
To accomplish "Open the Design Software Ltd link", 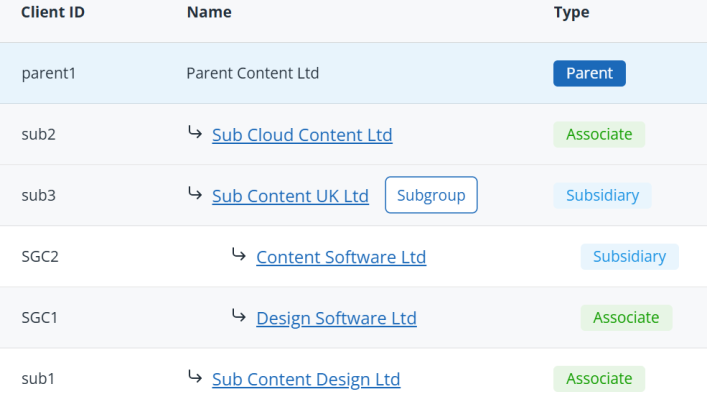I will tap(336, 318).
